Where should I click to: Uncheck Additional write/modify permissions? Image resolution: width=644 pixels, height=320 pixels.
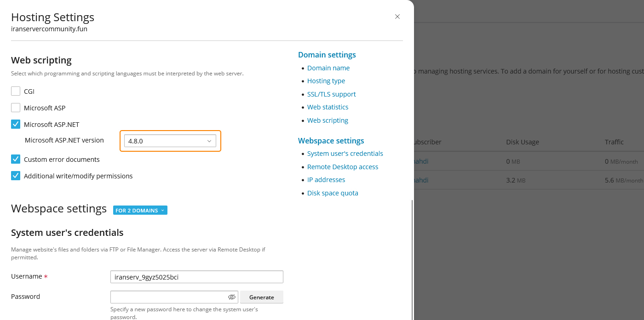click(16, 176)
